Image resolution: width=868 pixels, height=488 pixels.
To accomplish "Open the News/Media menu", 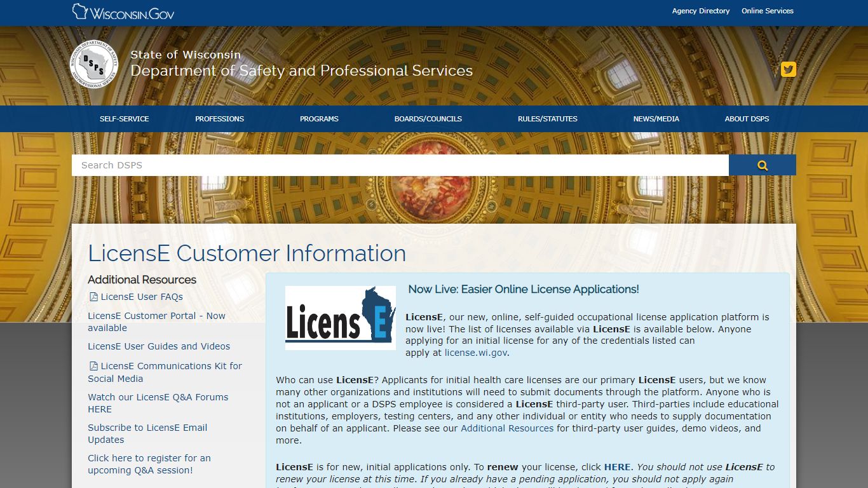I will 656,119.
